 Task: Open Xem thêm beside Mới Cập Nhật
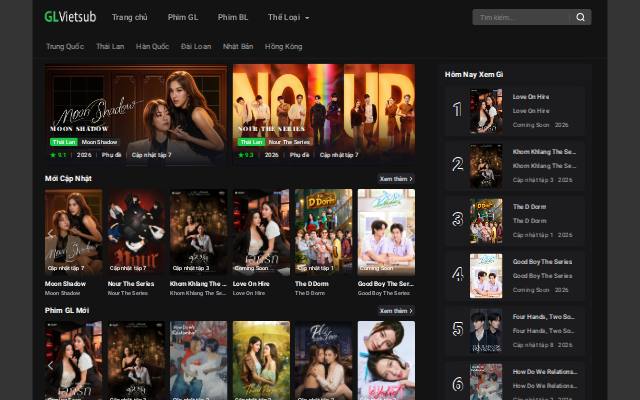[396, 179]
